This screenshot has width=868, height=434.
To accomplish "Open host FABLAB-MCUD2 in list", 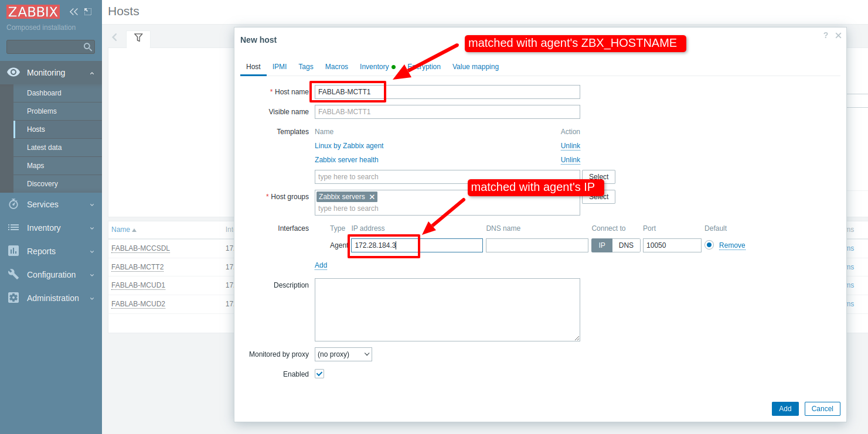I will click(138, 304).
